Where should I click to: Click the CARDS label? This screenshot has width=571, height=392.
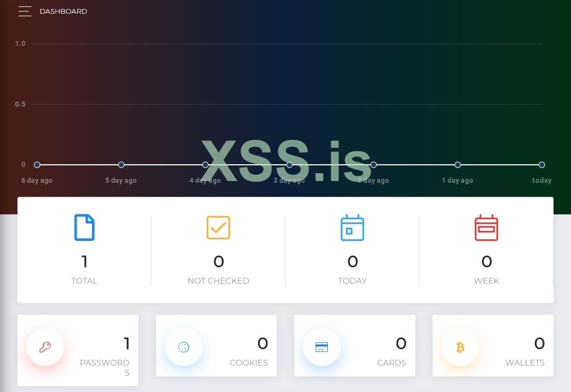[x=392, y=362]
